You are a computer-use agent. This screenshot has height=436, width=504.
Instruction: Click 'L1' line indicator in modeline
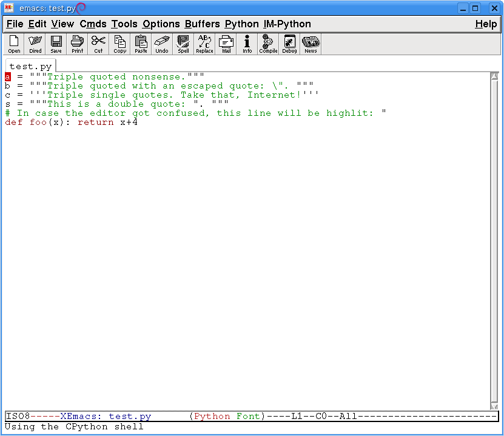tap(297, 417)
